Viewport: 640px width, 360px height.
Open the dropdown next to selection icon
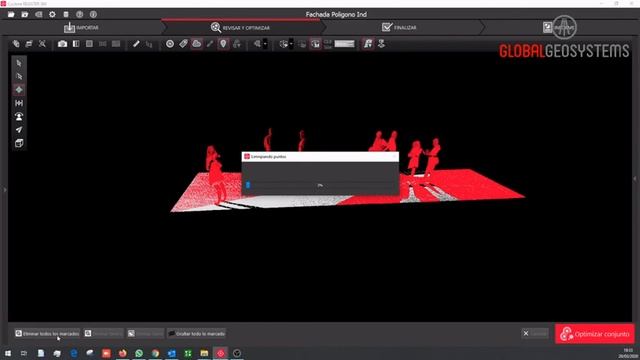coord(265,44)
